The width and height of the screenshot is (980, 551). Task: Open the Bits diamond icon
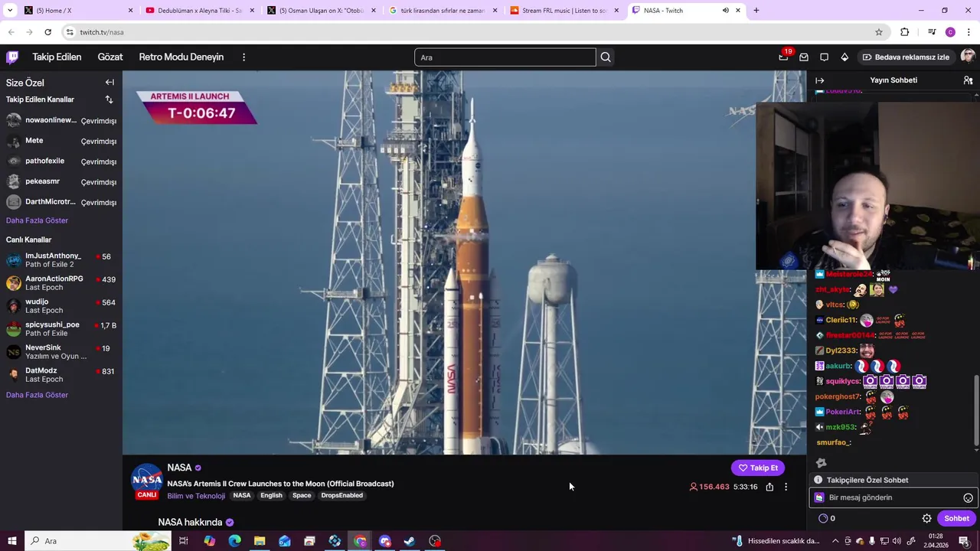(x=844, y=57)
